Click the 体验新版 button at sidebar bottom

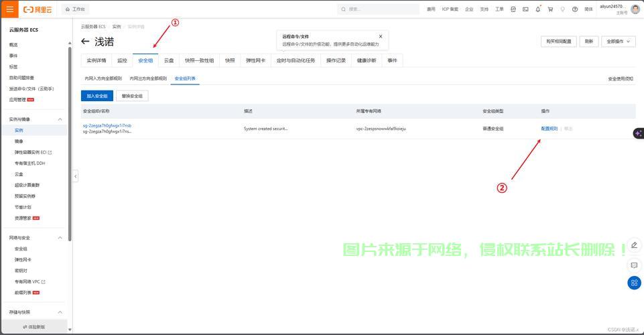[34, 327]
